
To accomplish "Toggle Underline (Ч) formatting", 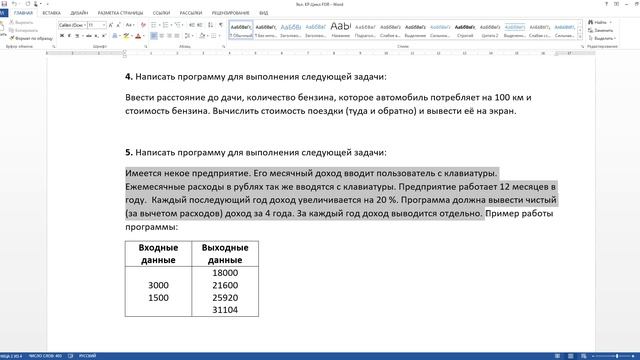I will pyautogui.click(x=77, y=36).
